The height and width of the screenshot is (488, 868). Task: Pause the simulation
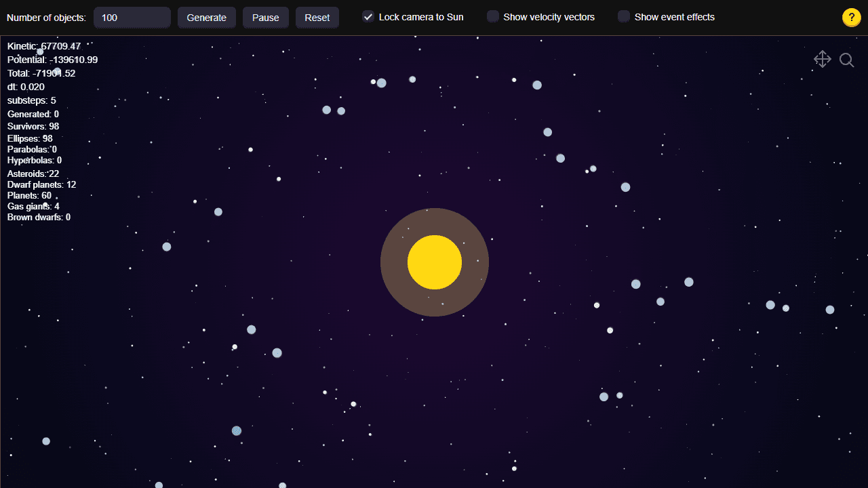266,18
